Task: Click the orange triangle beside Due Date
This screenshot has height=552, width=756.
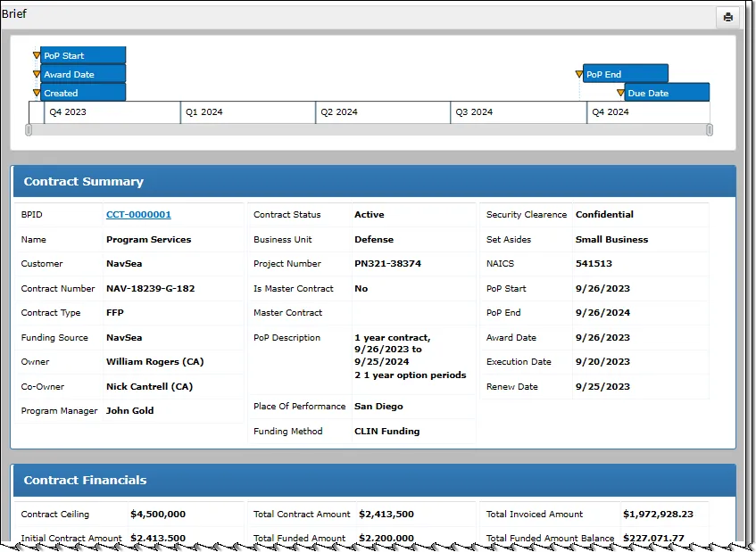Action: click(x=620, y=93)
